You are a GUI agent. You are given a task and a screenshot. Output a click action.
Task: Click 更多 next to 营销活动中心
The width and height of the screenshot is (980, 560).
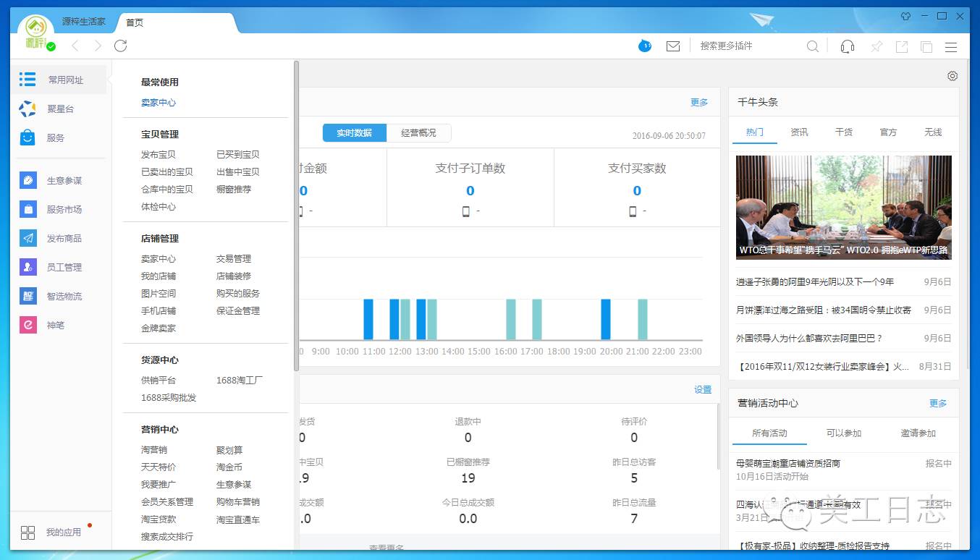(x=937, y=403)
